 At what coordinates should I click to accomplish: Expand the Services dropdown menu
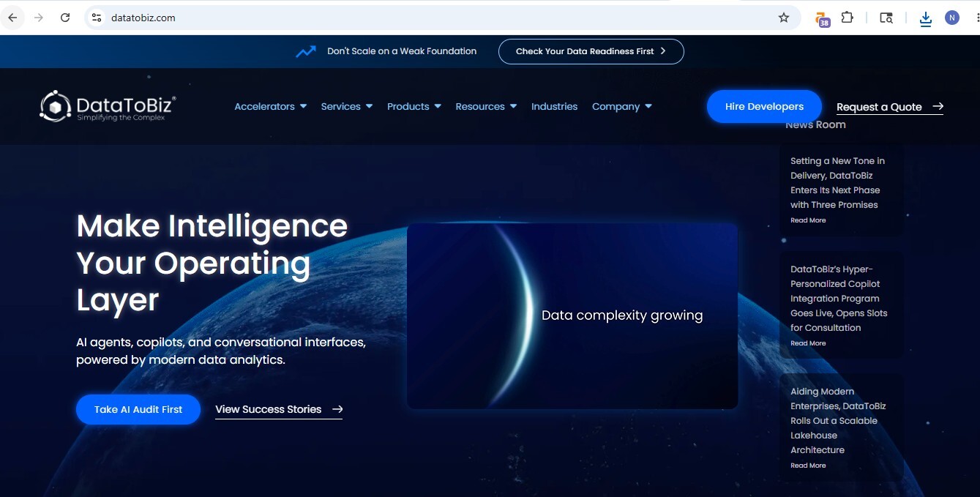click(x=347, y=107)
